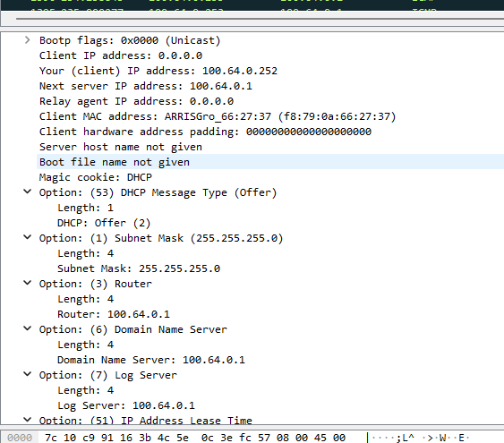
Task: Select Subnet Mask: 255.255.255.0 value row
Action: coord(139,268)
